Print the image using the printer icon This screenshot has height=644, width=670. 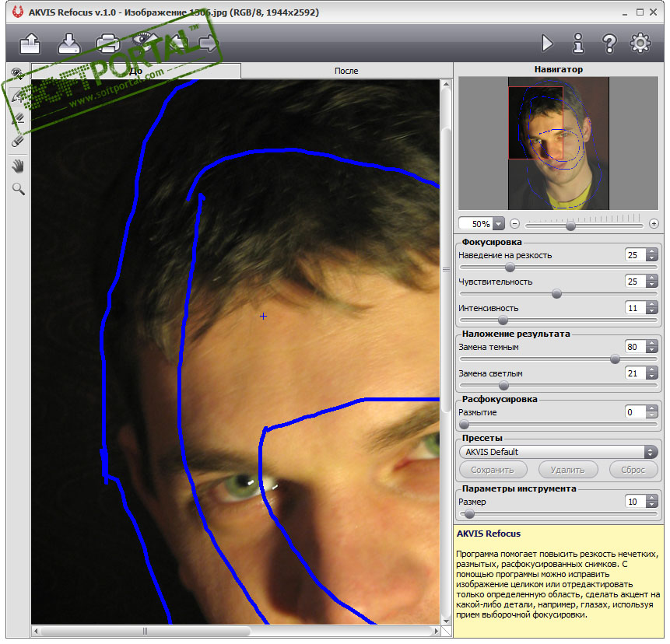[107, 43]
